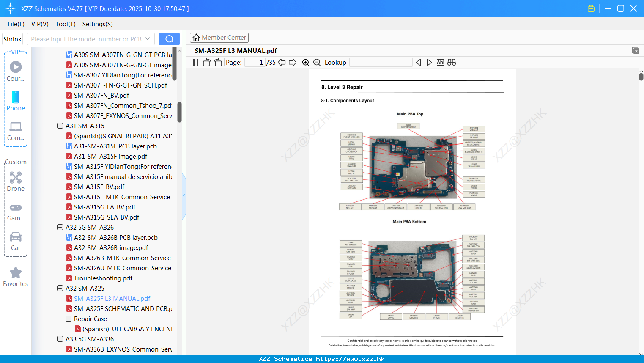Open the Favorites star
Screen dimensions: 644x363
(x=16, y=277)
